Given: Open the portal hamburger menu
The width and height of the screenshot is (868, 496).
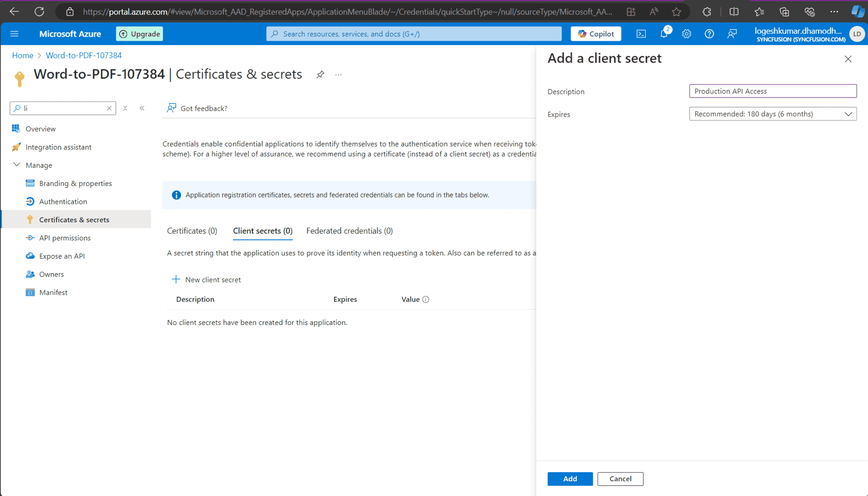Looking at the screenshot, I should pyautogui.click(x=14, y=33).
